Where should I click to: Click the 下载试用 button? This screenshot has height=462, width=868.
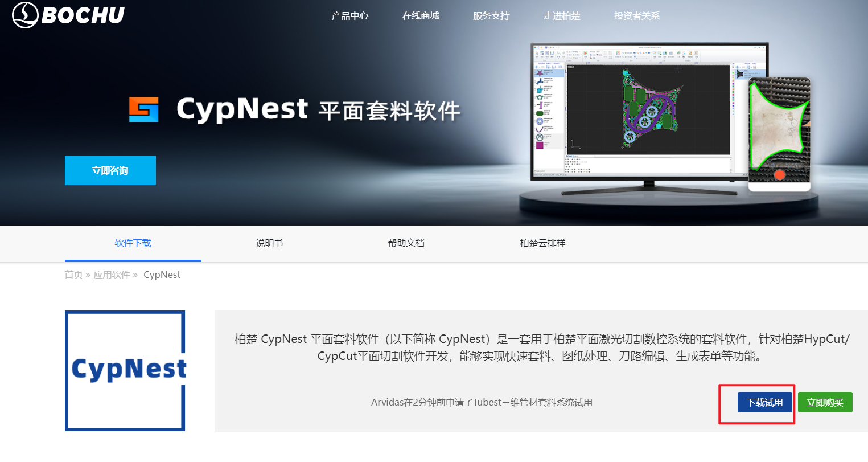point(765,402)
